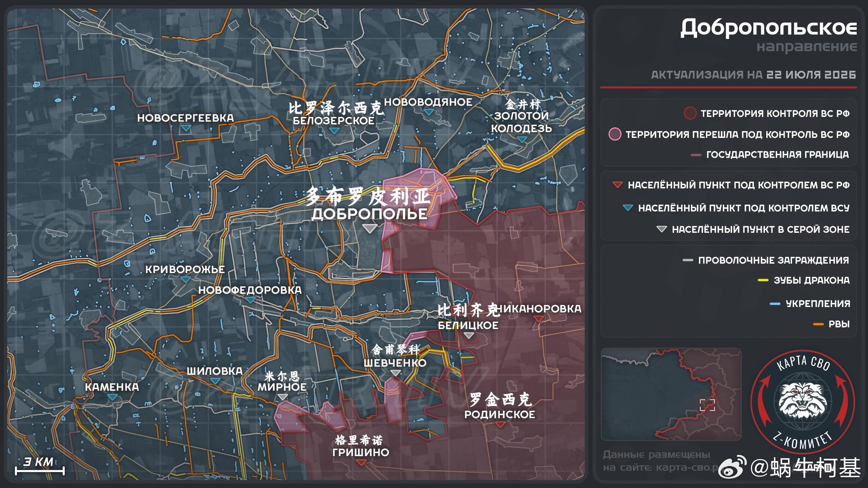Screen dimensions: 868x488
Task: Click the ПРОВОЛОЧНЫЕ ЗАГРАЖДЕНИЯ legend label
Action: (774, 260)
